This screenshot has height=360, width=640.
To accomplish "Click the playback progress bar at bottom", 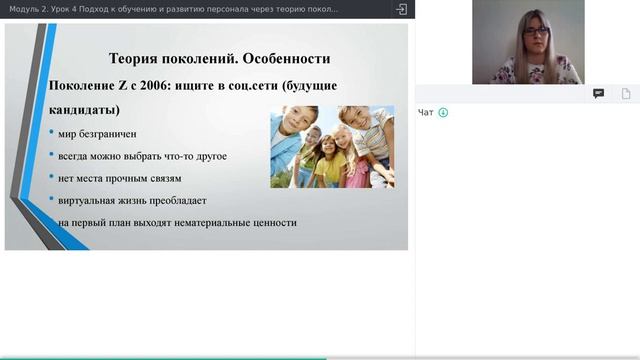I will [x=320, y=358].
